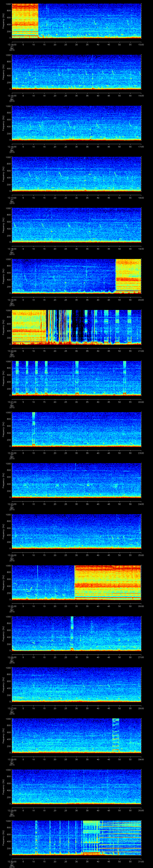Select the spectrogram panel starting at 12:15:00
The height and width of the screenshot is (868, 153).
point(76,72)
